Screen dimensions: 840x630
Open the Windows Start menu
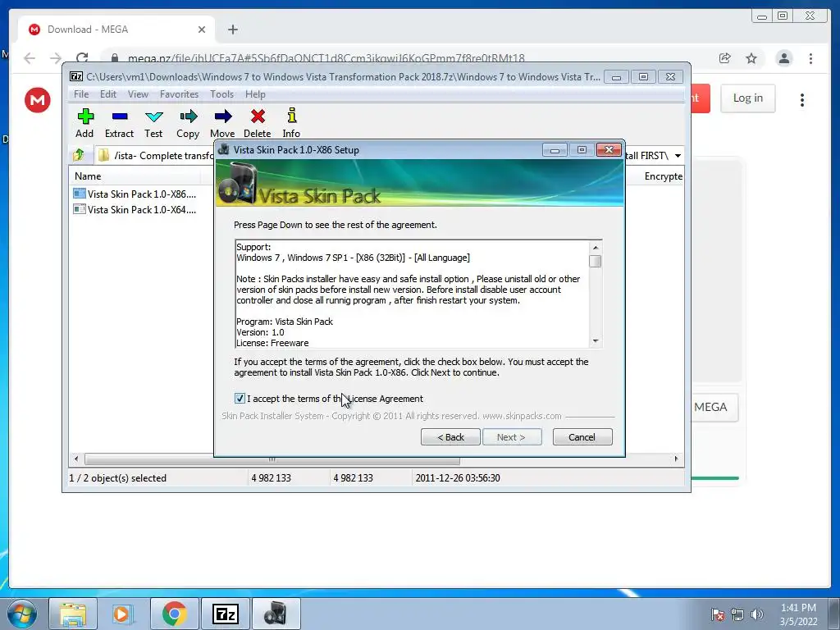coord(21,614)
